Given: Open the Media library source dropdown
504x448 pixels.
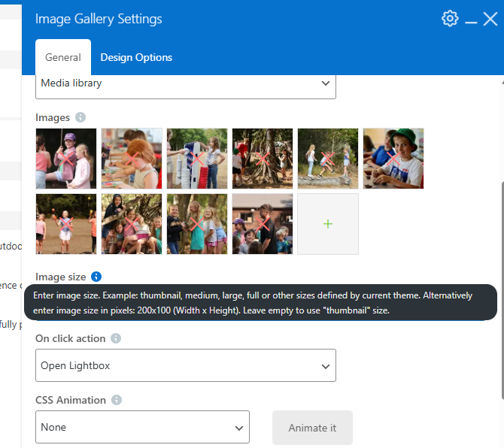Looking at the screenshot, I should click(186, 83).
